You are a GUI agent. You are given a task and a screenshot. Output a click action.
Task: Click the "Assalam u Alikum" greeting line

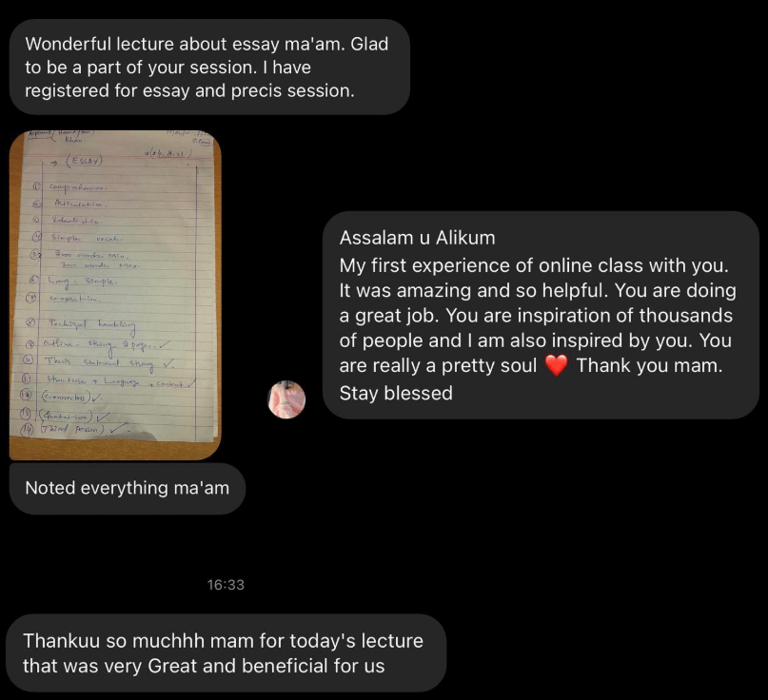click(417, 238)
